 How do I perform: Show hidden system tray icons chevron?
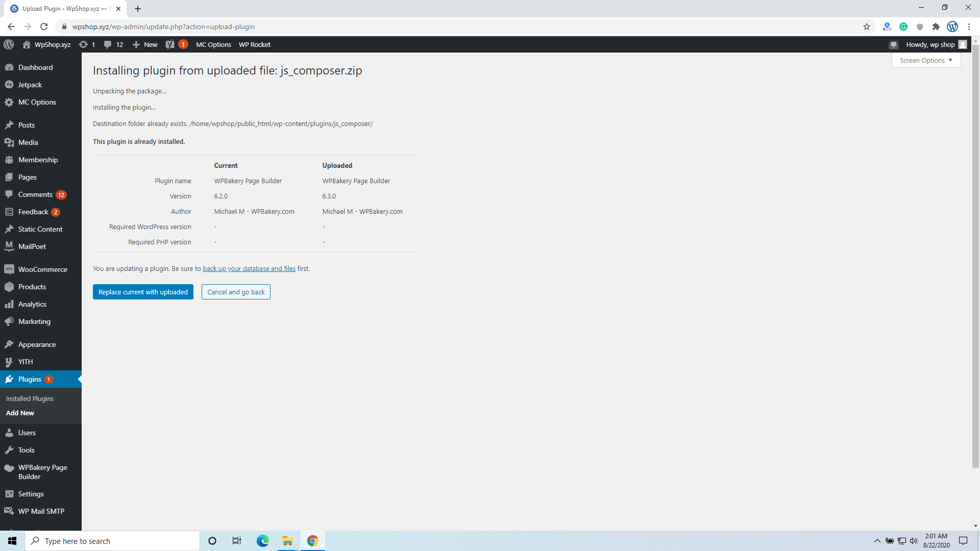(x=877, y=541)
